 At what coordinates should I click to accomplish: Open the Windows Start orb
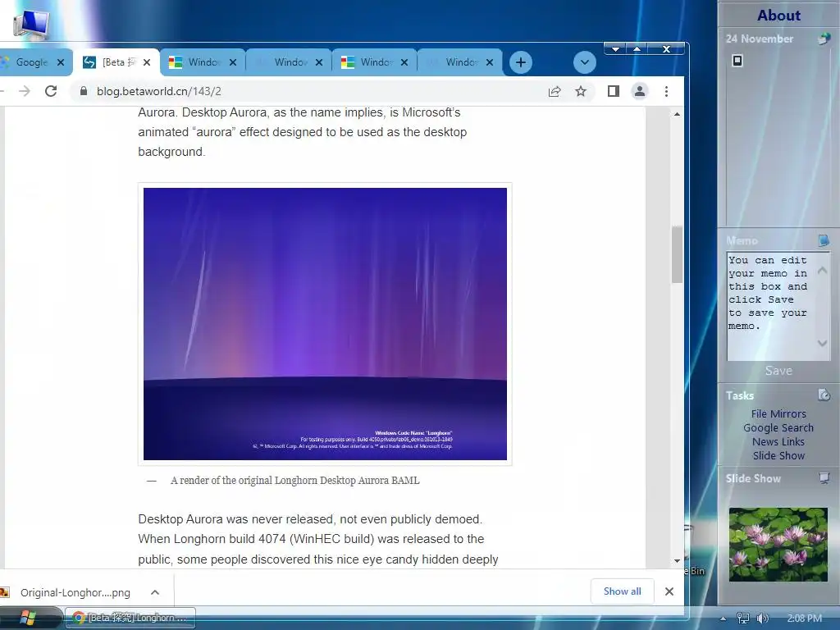(28, 618)
